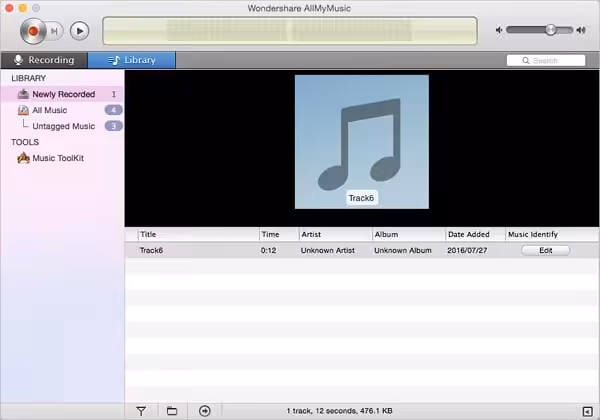The image size is (600, 420).
Task: Select Newly Recorded in sidebar
Action: click(63, 94)
